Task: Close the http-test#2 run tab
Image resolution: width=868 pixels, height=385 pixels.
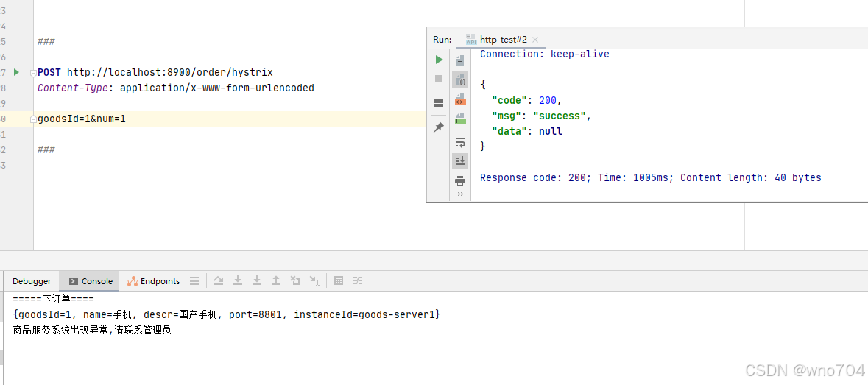Action: tap(534, 40)
